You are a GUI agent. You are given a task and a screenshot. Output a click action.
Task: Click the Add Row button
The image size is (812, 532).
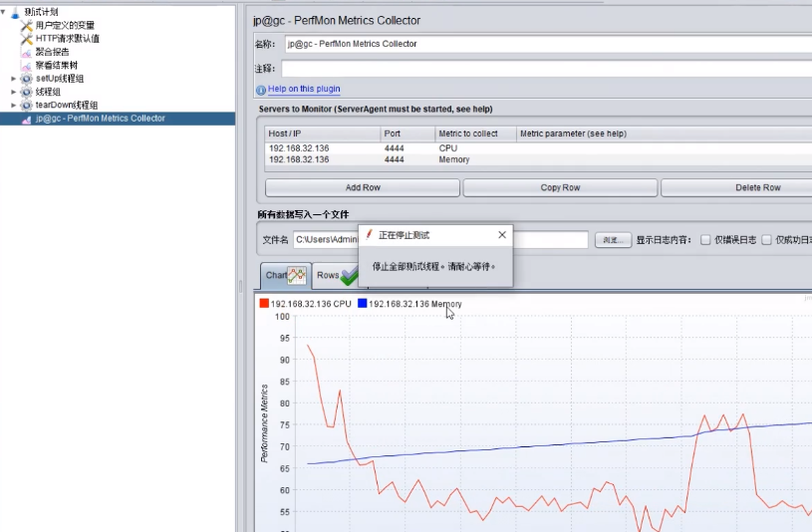[x=363, y=187]
